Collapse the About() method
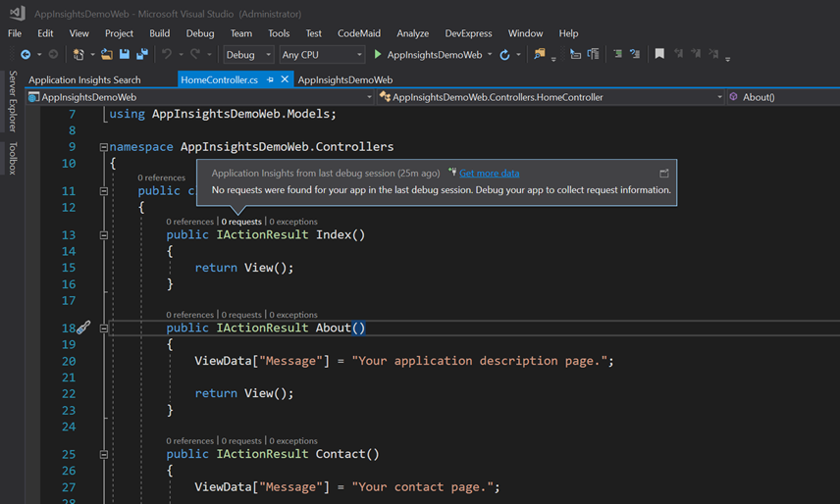Viewport: 840px width, 504px height. pyautogui.click(x=104, y=328)
